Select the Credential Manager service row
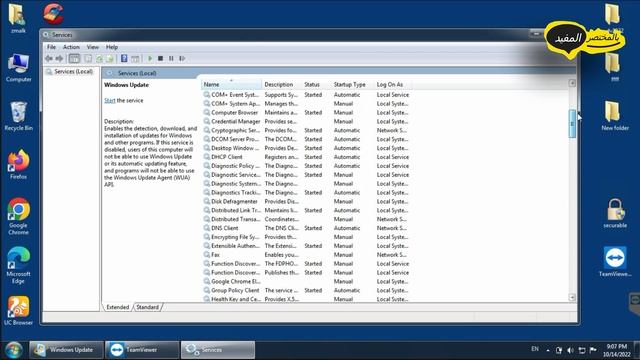 [306, 122]
